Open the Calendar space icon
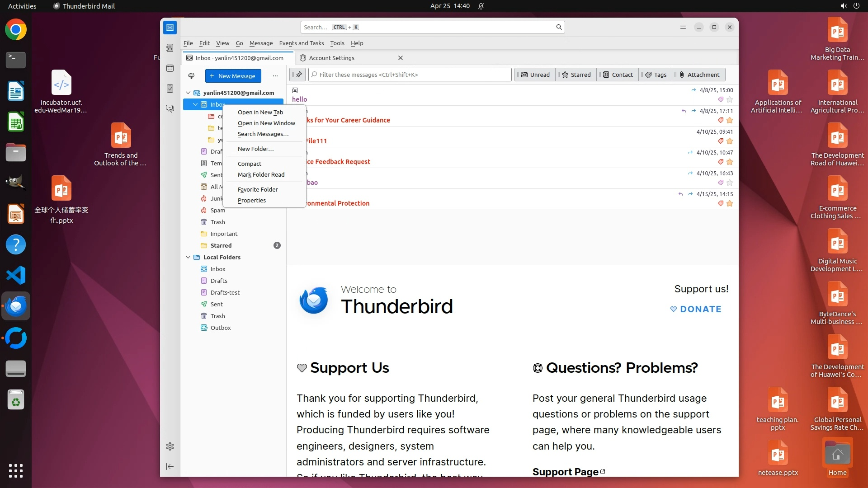This screenshot has width=868, height=488. (170, 68)
